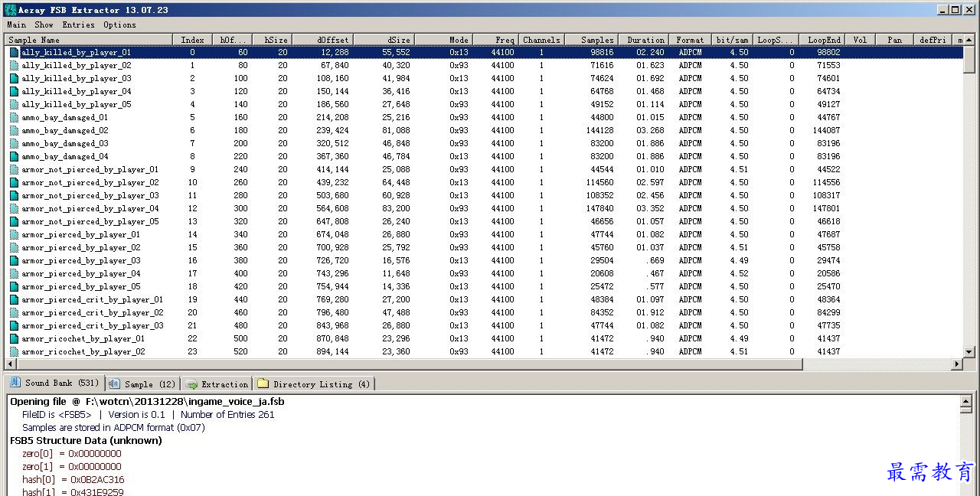Click the Sound Bank tab bookmark icon
Screen dimensions: 980x496
(15, 383)
